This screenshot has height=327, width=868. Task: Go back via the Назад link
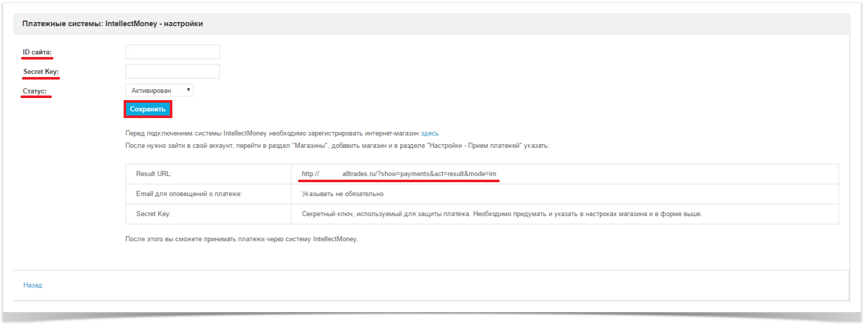[33, 285]
